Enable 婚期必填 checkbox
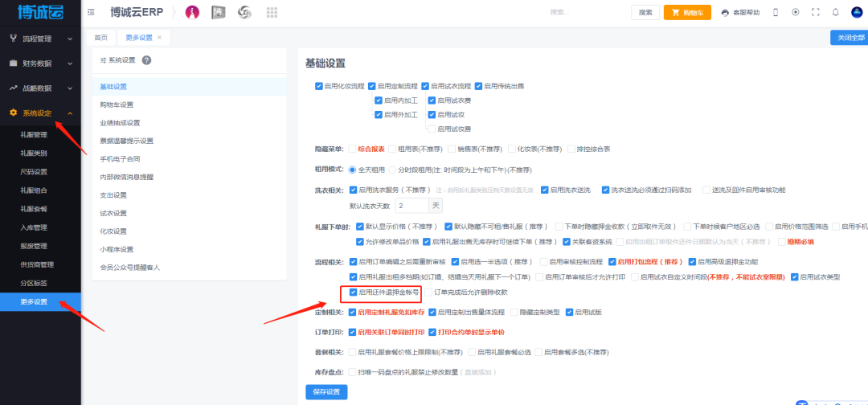868x405 pixels. point(782,242)
